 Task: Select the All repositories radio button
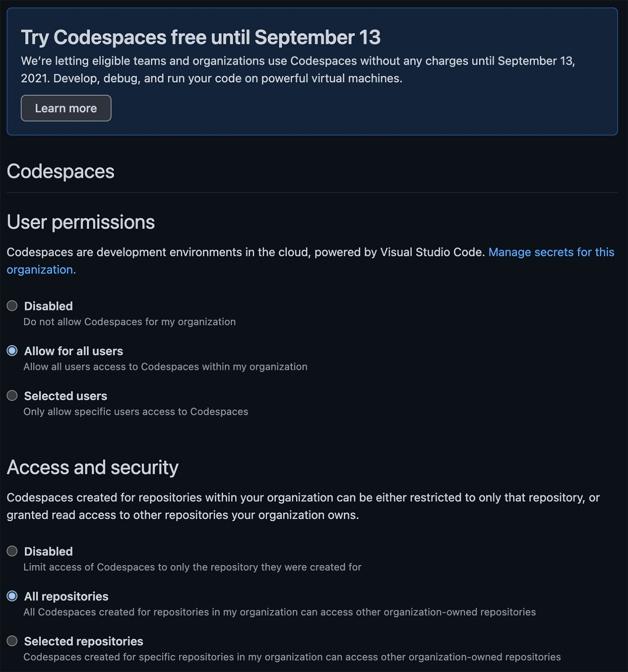tap(12, 596)
